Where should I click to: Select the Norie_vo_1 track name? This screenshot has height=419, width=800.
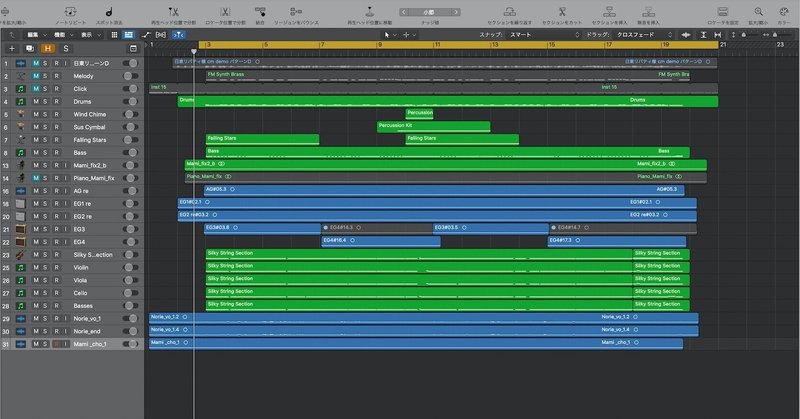coord(87,318)
